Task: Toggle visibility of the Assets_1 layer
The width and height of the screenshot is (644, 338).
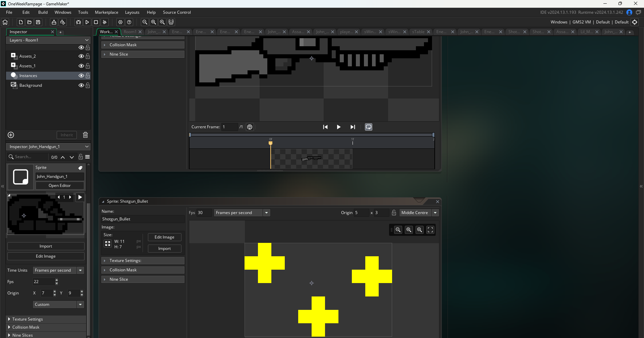Action: (x=81, y=66)
